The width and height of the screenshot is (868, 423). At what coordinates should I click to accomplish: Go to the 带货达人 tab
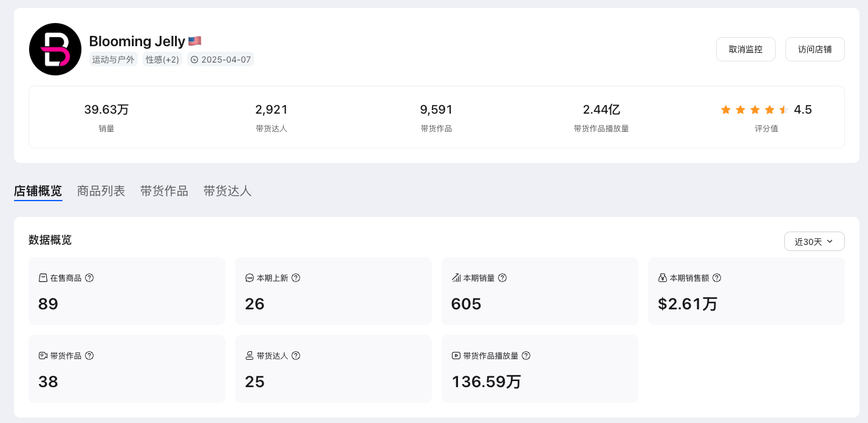pos(227,191)
